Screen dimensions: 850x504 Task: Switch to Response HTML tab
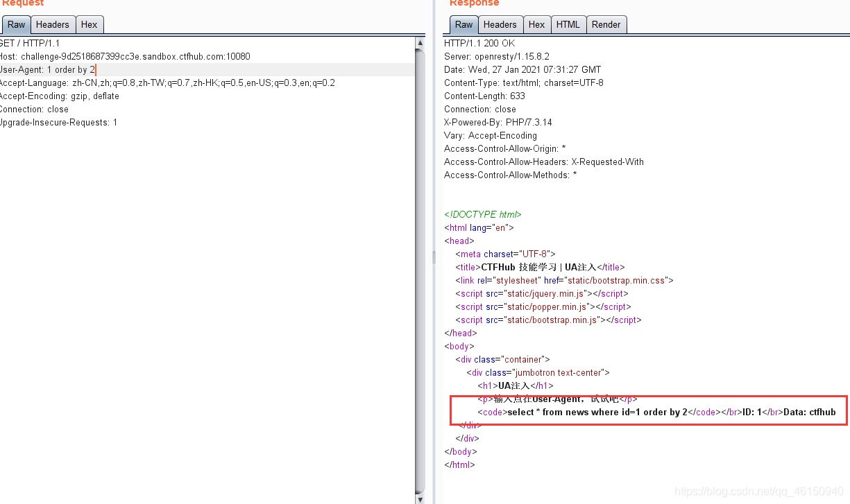tap(568, 25)
